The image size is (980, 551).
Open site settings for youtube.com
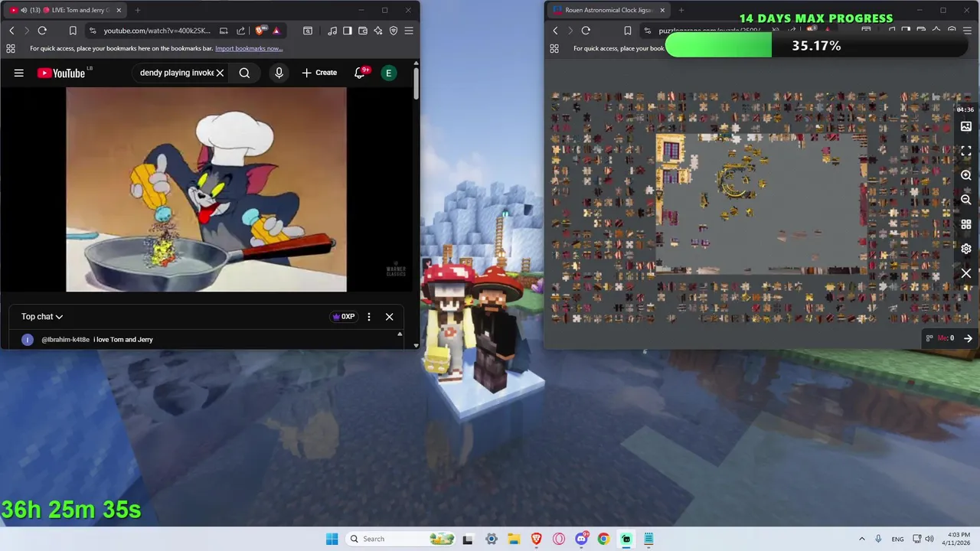pyautogui.click(x=93, y=31)
